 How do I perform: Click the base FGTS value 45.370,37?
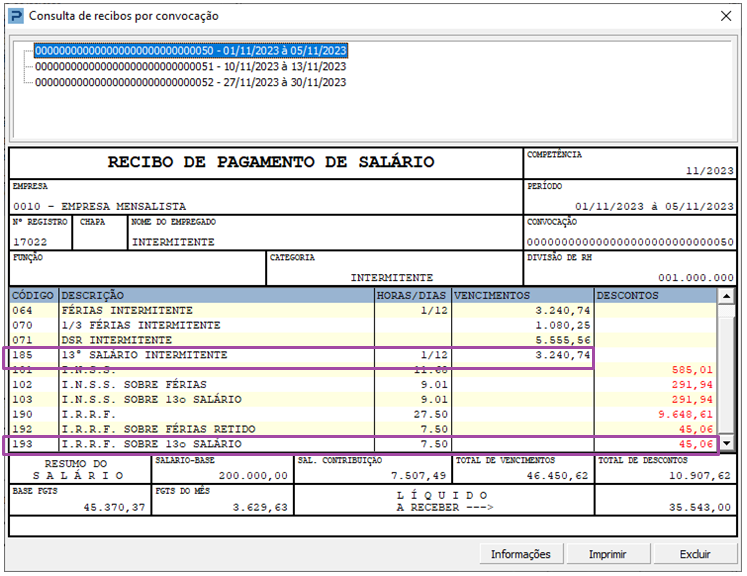[x=114, y=507]
